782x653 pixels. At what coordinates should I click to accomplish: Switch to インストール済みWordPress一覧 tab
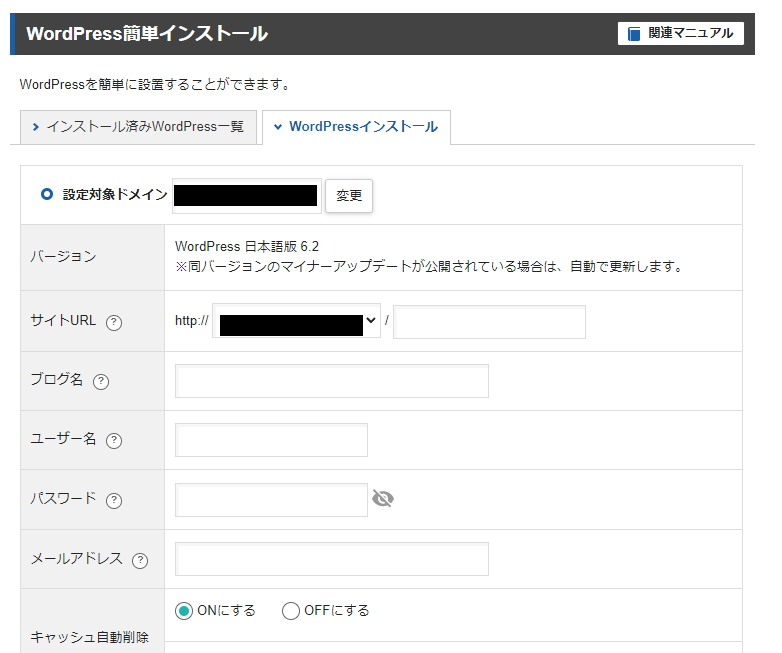pyautogui.click(x=138, y=127)
